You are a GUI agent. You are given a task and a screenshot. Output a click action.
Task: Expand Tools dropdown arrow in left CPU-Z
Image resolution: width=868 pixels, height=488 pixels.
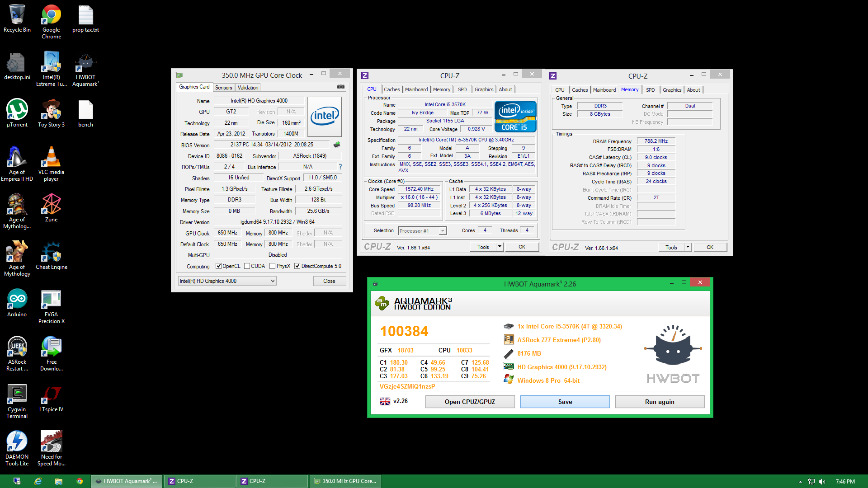pos(500,247)
